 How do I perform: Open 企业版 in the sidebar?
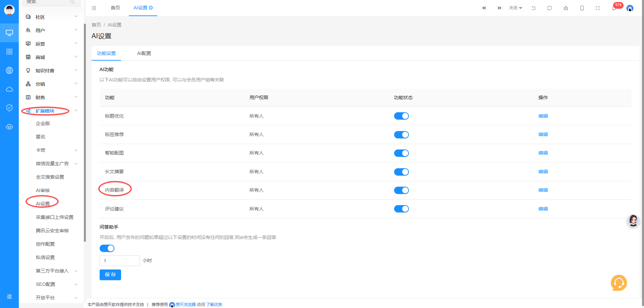43,123
